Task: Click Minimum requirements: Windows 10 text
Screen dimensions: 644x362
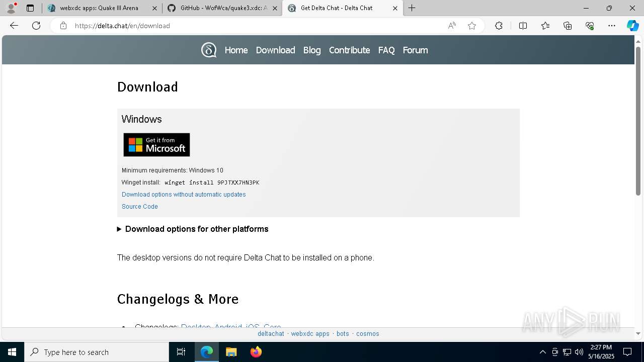Action: coord(173,170)
